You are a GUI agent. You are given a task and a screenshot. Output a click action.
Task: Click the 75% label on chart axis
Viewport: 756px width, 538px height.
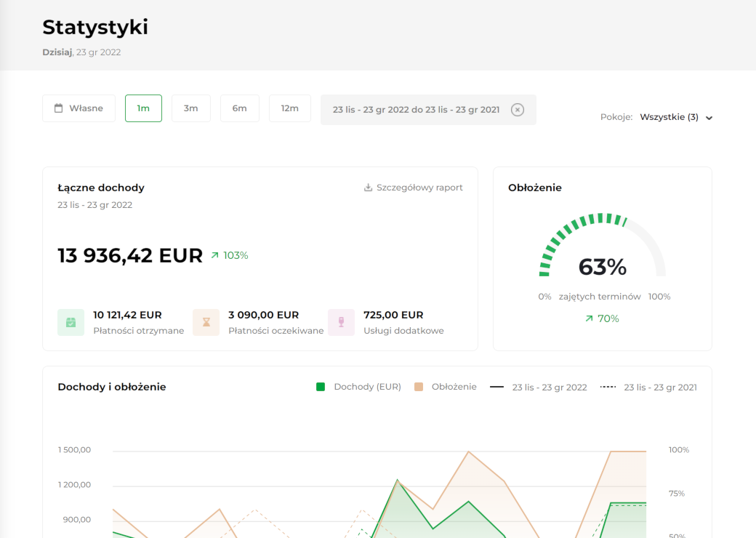tap(677, 493)
